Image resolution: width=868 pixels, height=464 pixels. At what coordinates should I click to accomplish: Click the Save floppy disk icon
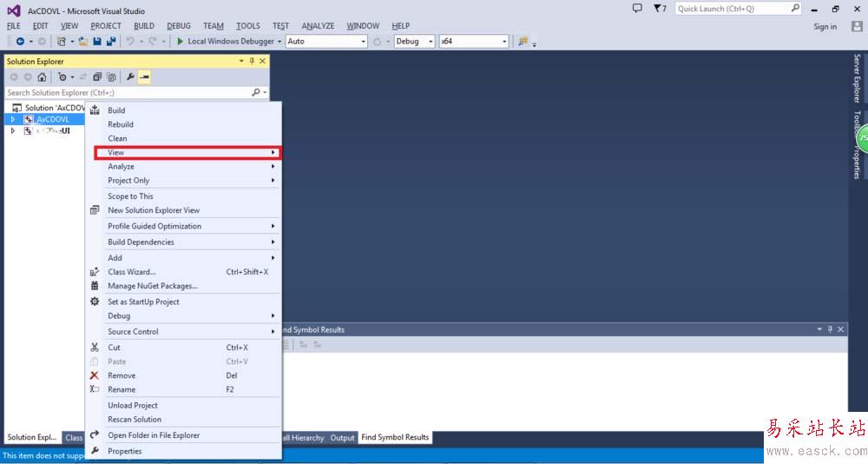97,41
